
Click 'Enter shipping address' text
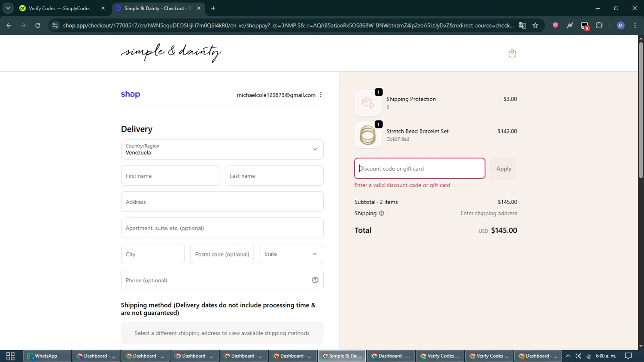(489, 213)
